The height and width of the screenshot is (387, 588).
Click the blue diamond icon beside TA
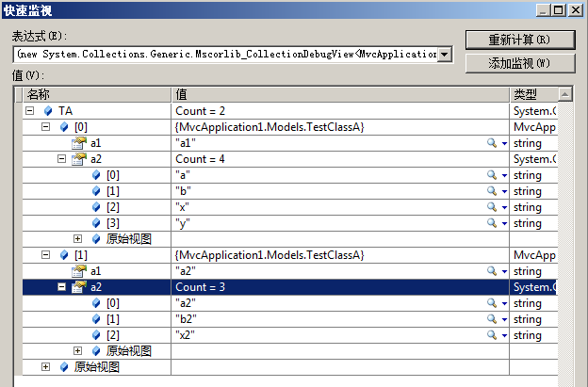pyautogui.click(x=48, y=111)
